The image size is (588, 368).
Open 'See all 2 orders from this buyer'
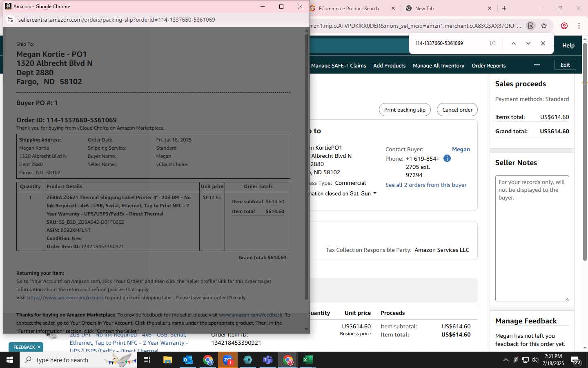426,185
